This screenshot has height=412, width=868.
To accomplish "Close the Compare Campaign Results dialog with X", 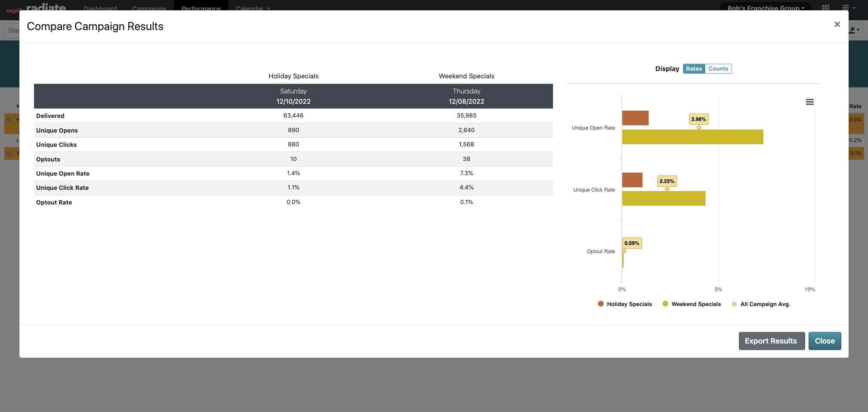I will click(x=837, y=25).
